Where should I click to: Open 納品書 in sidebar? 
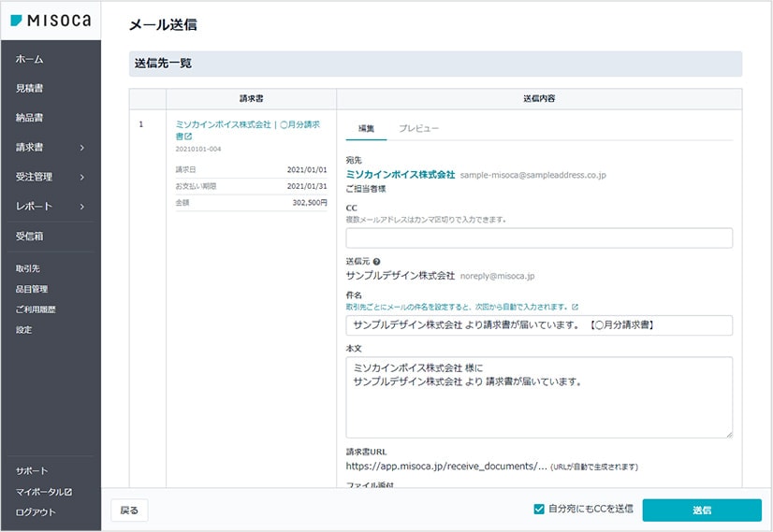(30, 118)
